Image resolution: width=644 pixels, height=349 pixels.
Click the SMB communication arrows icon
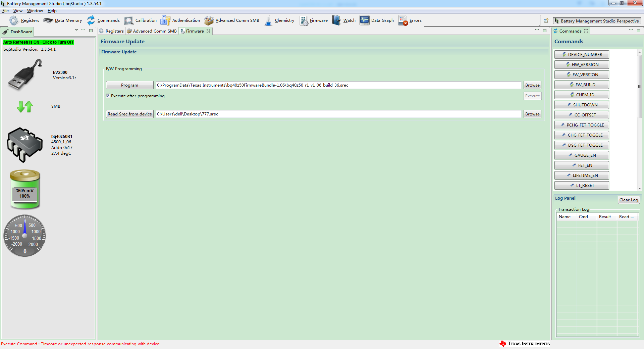pyautogui.click(x=25, y=106)
